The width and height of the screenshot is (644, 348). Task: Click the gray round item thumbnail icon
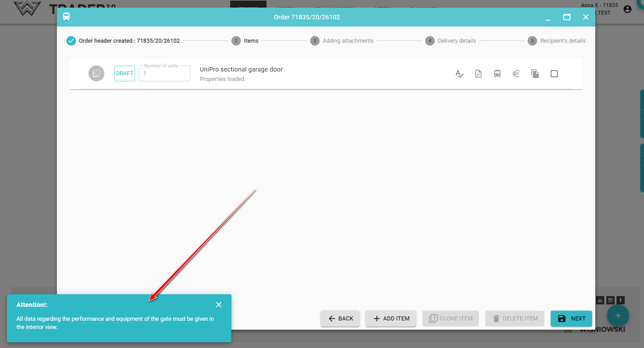pos(96,73)
